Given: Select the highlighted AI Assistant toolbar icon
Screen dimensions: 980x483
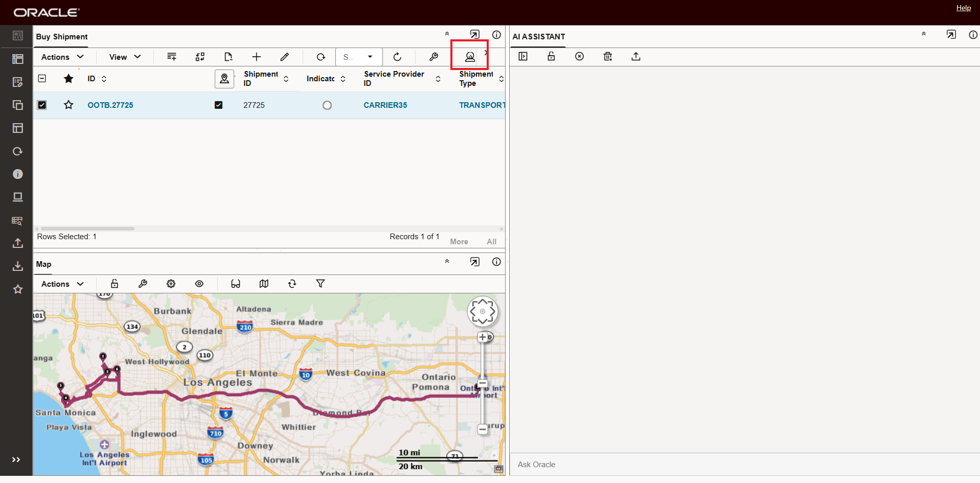Looking at the screenshot, I should (x=470, y=56).
